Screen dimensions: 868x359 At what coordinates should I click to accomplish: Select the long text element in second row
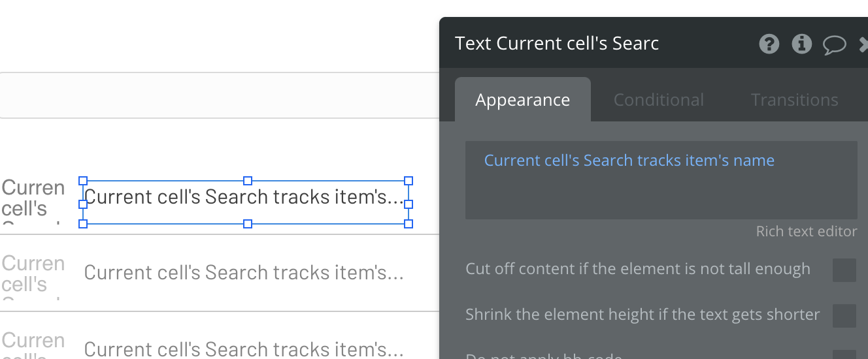pyautogui.click(x=244, y=273)
